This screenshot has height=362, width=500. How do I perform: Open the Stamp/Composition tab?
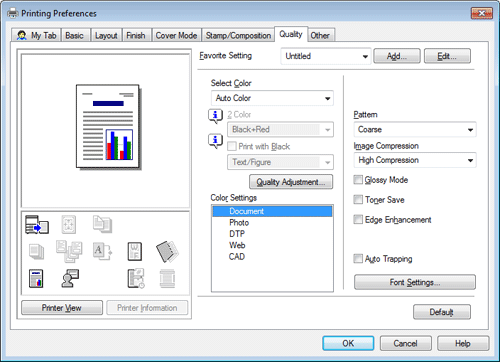coord(238,35)
